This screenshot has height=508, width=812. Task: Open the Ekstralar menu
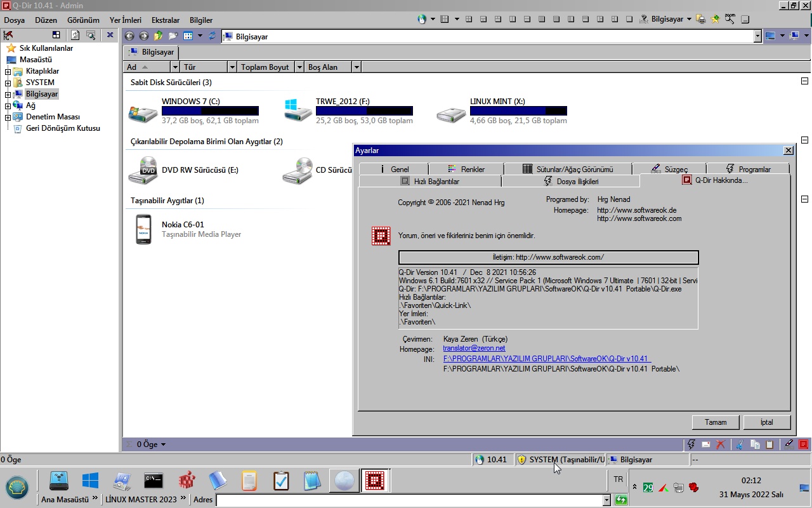tap(166, 20)
